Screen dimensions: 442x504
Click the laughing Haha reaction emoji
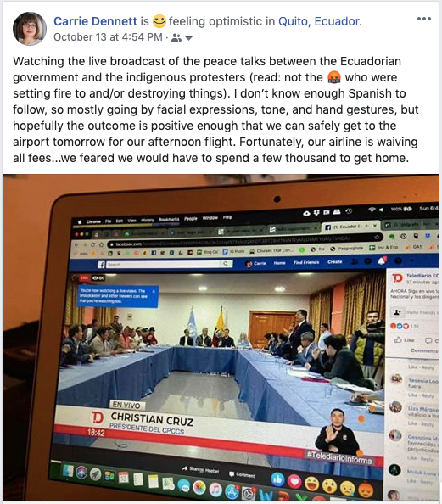[311, 484]
